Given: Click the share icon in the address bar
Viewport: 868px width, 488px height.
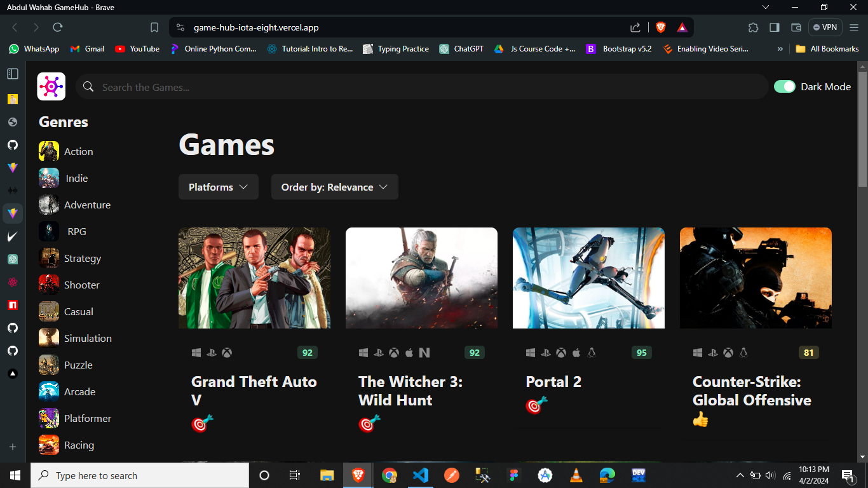Looking at the screenshot, I should pyautogui.click(x=635, y=27).
